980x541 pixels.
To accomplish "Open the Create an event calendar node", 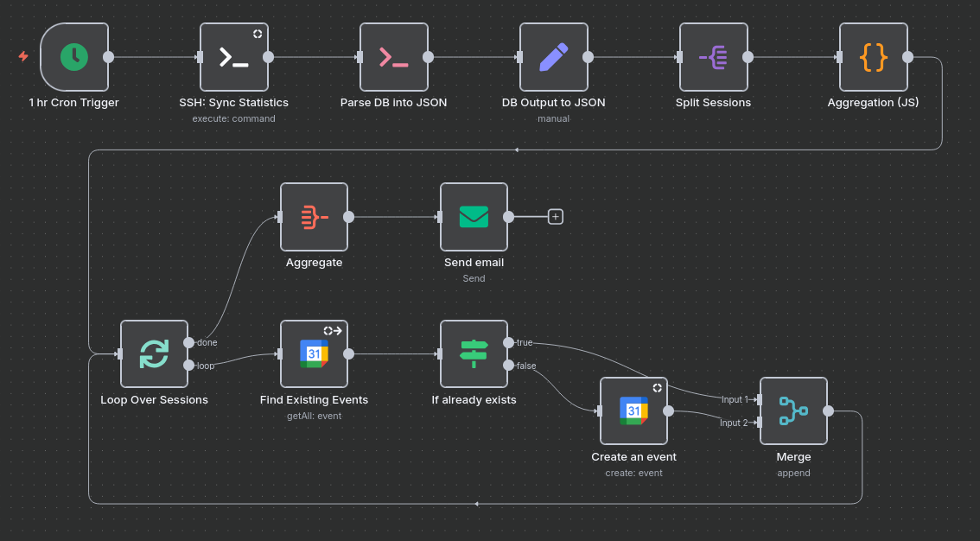I will (x=633, y=411).
